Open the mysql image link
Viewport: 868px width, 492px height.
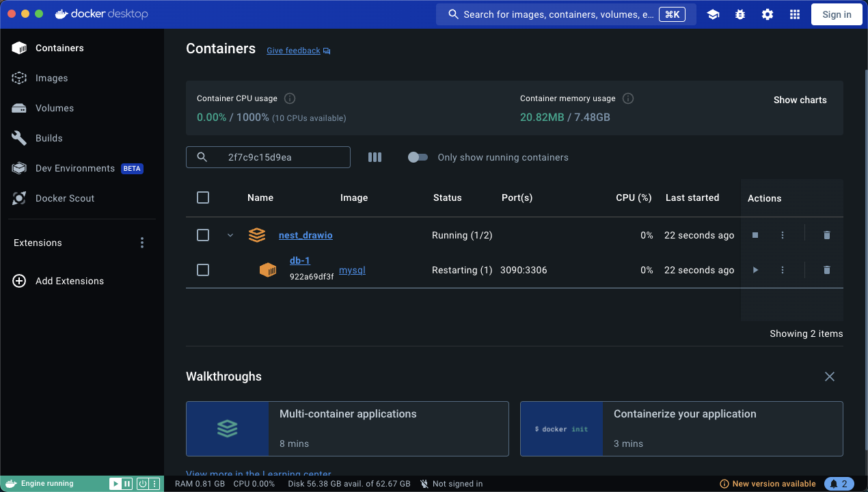click(353, 270)
